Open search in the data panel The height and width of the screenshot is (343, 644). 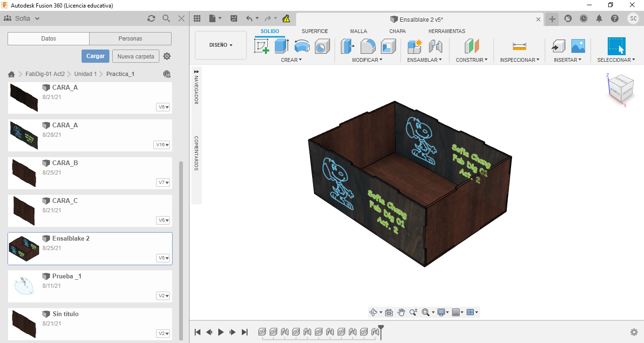(x=166, y=18)
